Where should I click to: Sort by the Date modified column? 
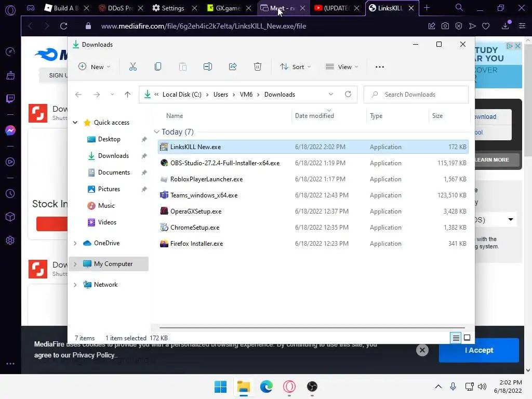click(x=314, y=116)
